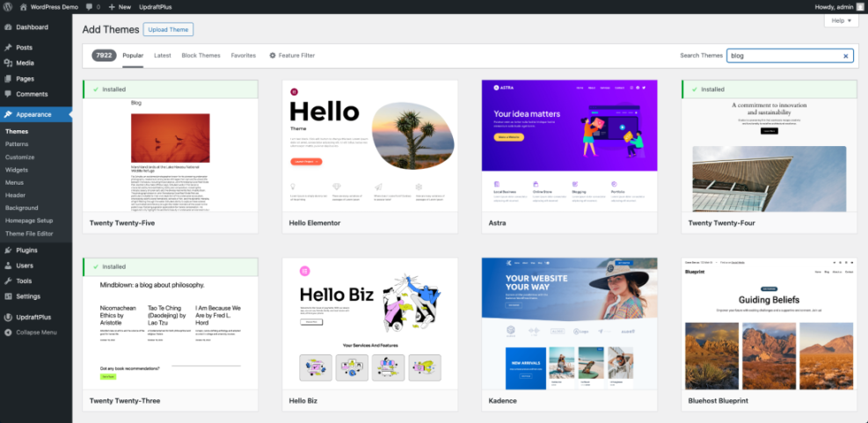Open the WordPress Demo site home icon
The width and height of the screenshot is (868, 423).
(23, 7)
